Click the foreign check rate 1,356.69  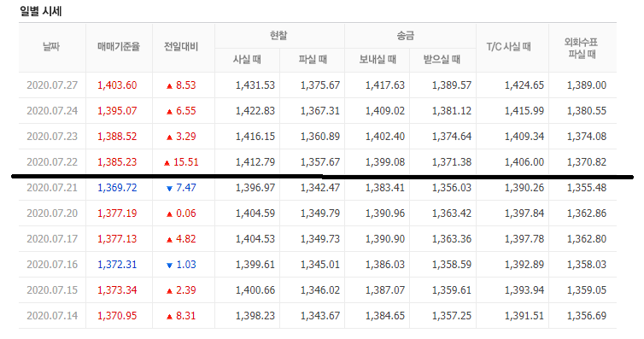[x=587, y=316]
